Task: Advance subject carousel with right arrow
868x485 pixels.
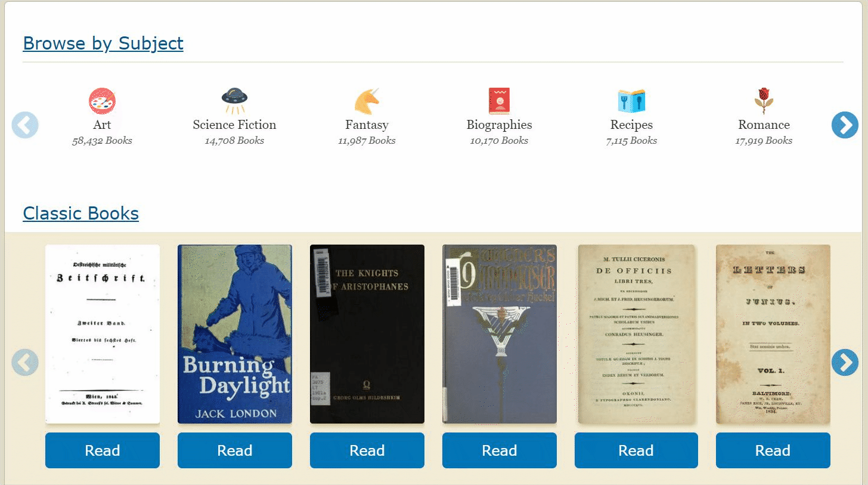Action: [845, 125]
